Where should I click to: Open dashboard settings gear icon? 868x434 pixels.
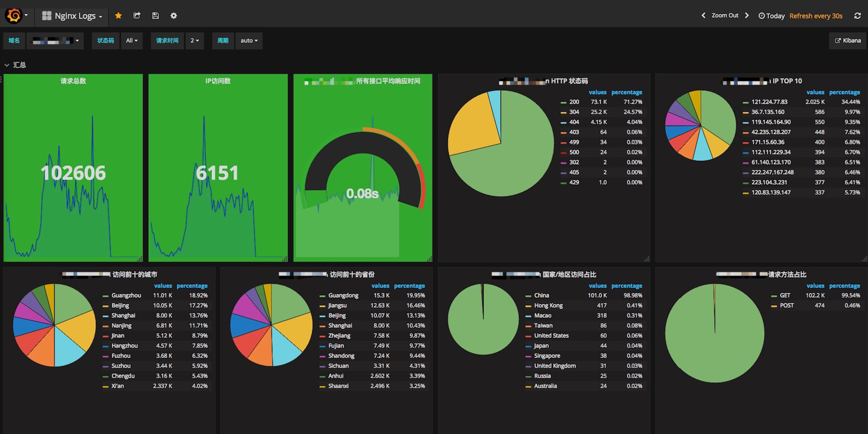(174, 16)
